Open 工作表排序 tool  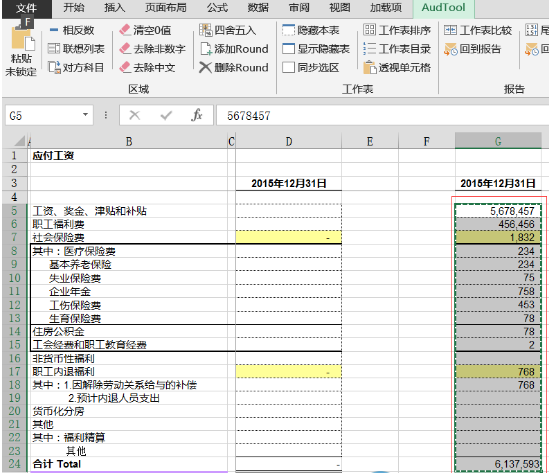(x=397, y=30)
